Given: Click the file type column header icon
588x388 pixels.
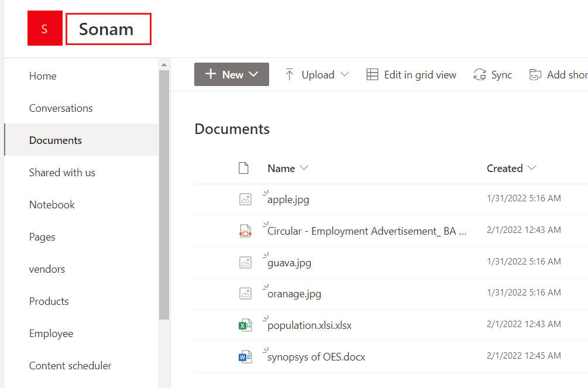Looking at the screenshot, I should tap(244, 168).
